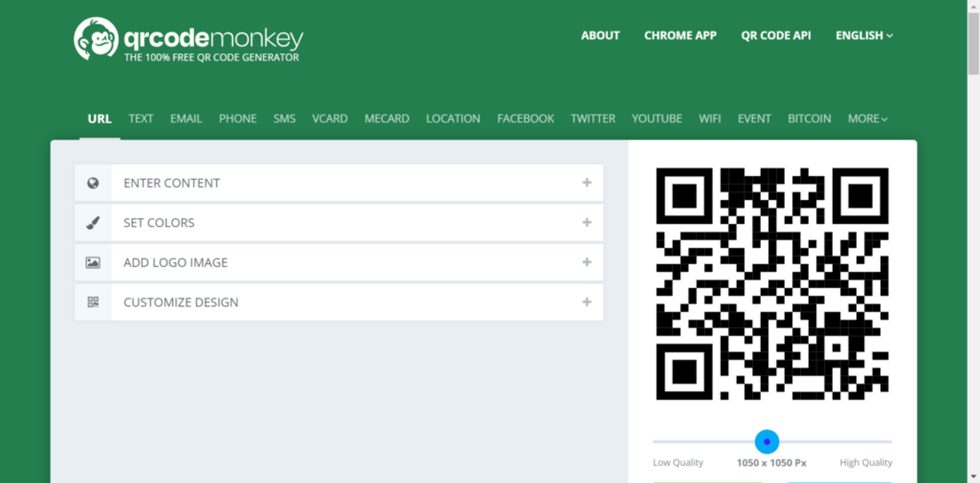980x483 pixels.
Task: Open the Chrome App link
Action: 680,35
